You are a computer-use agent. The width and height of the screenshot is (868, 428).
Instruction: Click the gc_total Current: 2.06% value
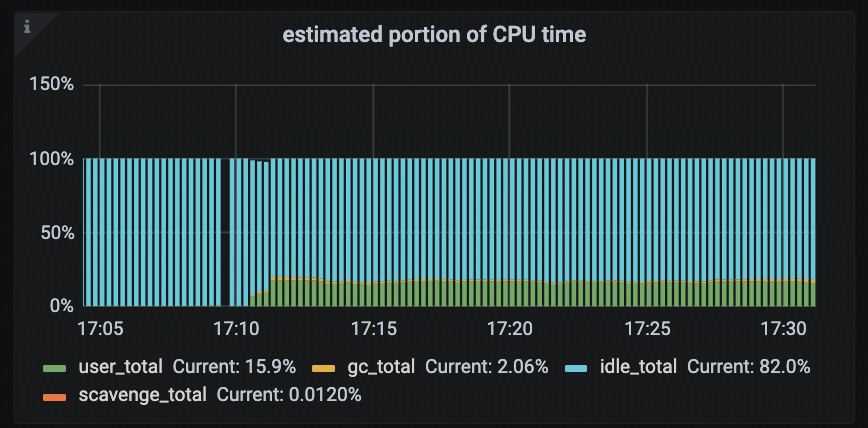[487, 367]
